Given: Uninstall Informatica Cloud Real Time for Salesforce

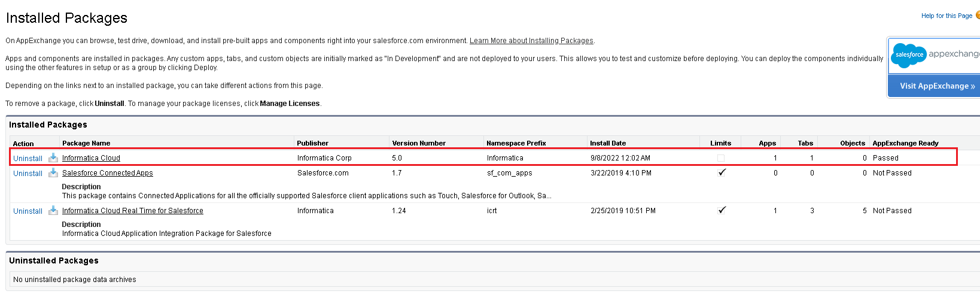Looking at the screenshot, I should (x=28, y=211).
